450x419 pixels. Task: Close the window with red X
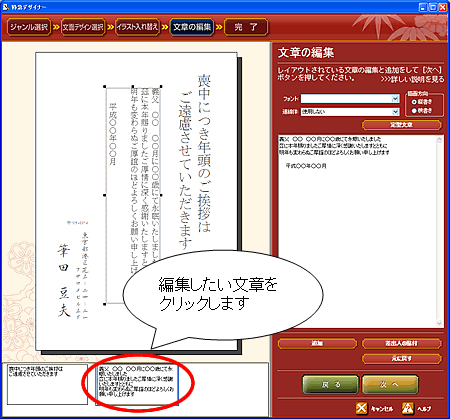pyautogui.click(x=443, y=7)
